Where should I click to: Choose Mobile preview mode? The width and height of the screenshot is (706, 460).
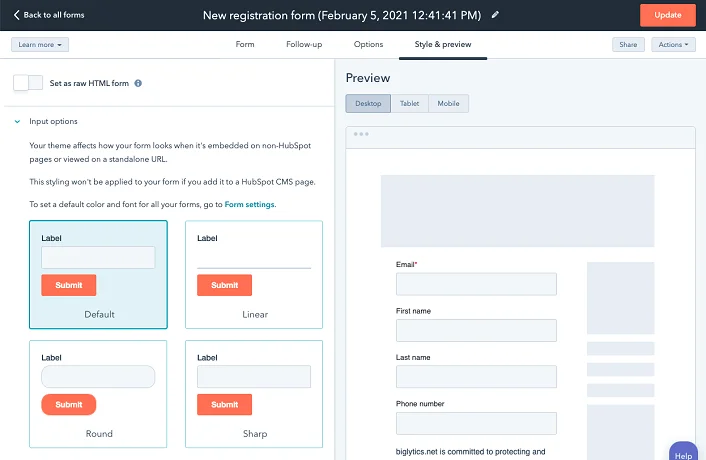click(448, 104)
